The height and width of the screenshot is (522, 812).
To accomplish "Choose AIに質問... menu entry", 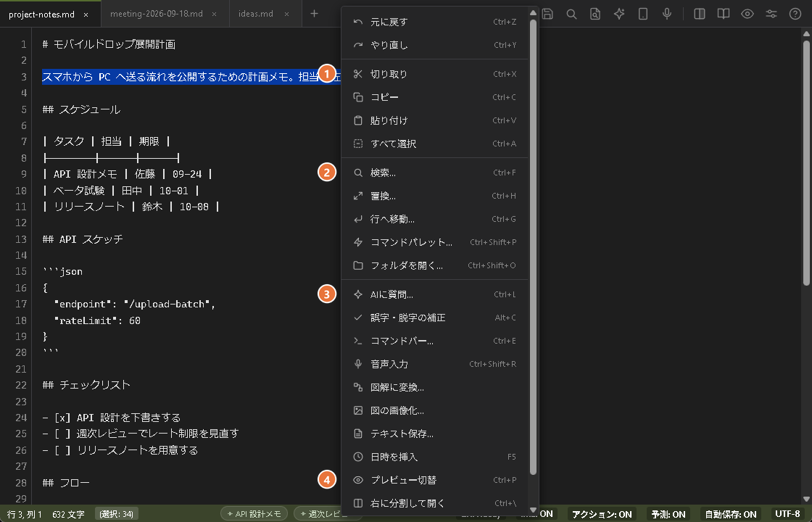I will (434, 294).
